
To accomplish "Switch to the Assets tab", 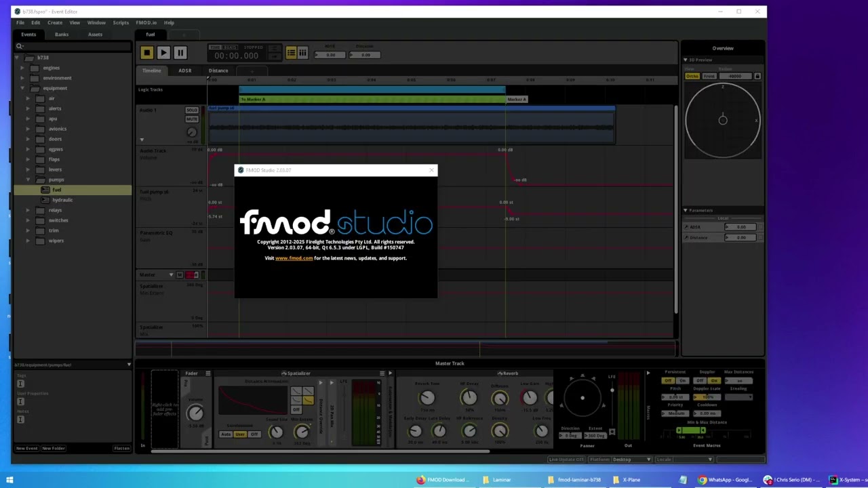I will pos(95,35).
